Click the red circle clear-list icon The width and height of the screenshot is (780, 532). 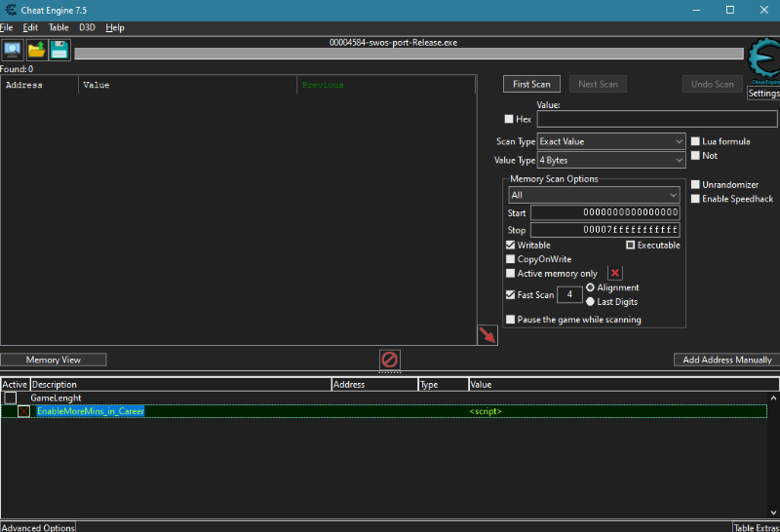pos(390,360)
